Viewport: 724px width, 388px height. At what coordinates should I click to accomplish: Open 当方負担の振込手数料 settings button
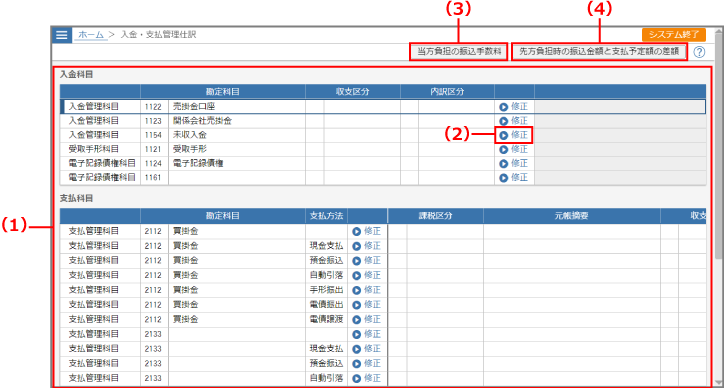point(459,52)
